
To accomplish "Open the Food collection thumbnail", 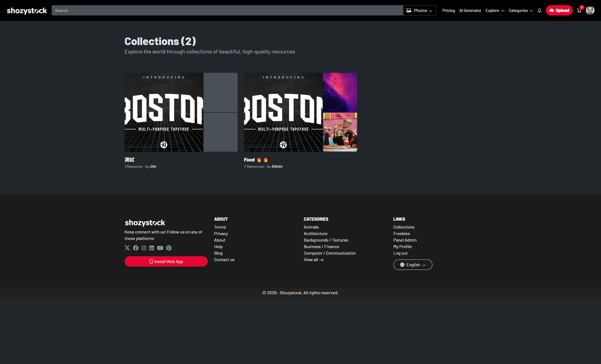I will (x=300, y=112).
